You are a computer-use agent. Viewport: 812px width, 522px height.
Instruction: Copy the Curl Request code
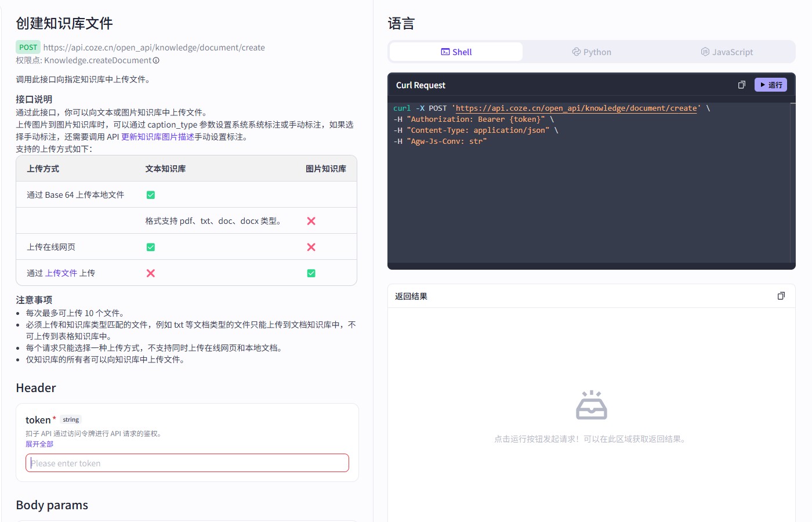(x=741, y=85)
